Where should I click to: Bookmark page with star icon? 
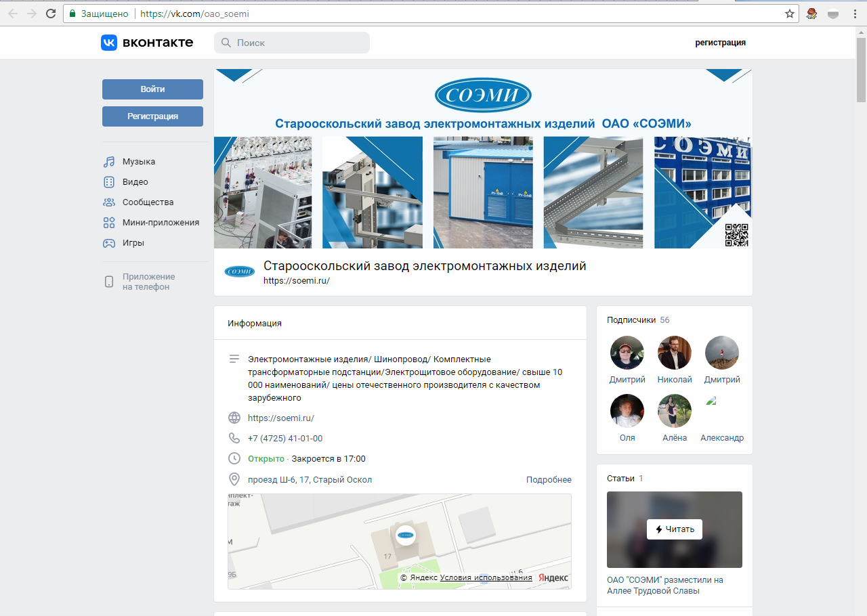[x=789, y=14]
